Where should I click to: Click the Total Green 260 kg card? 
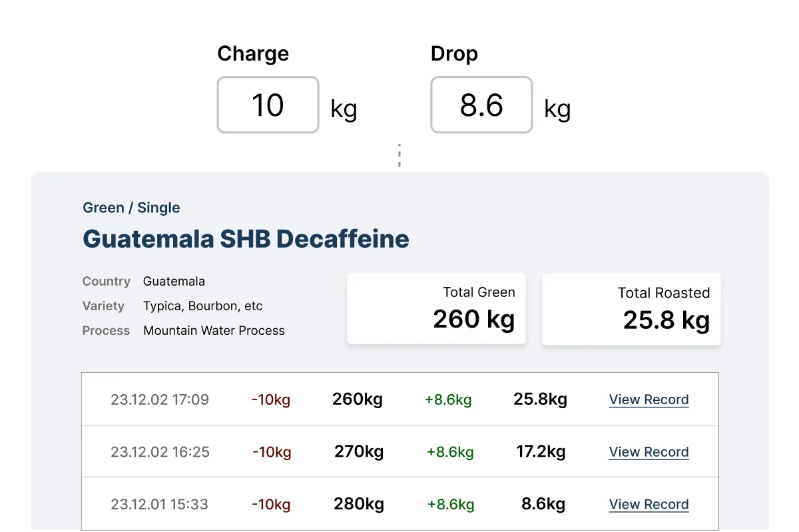(436, 308)
